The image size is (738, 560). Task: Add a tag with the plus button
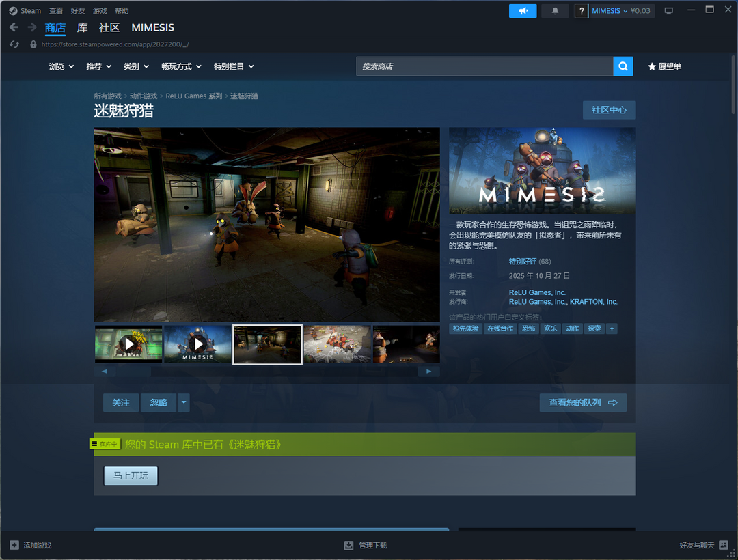tap(612, 328)
